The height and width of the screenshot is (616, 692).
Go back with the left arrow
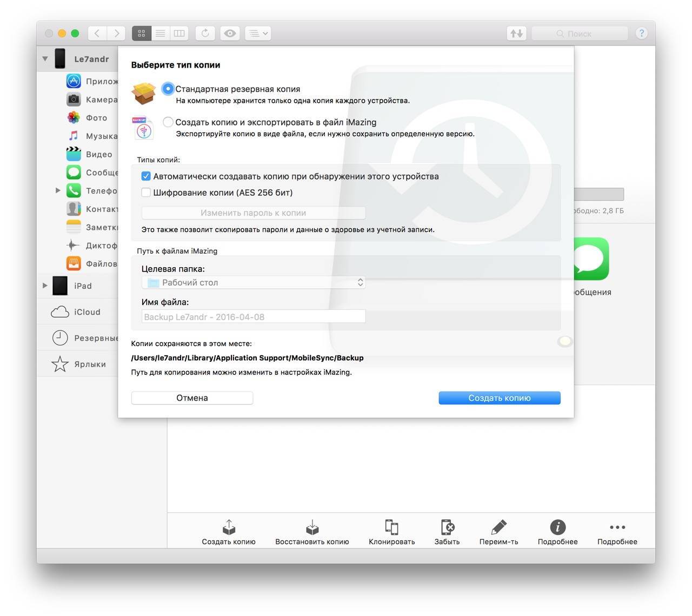(97, 33)
